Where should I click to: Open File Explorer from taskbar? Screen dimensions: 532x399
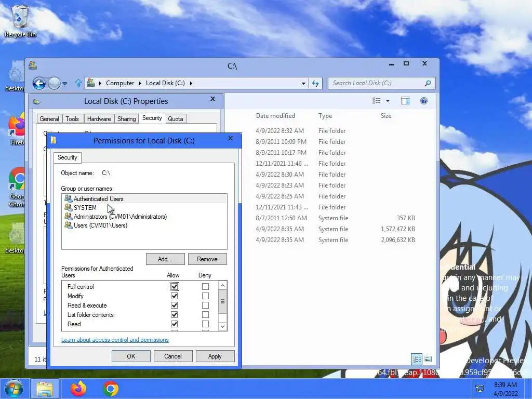(45, 389)
